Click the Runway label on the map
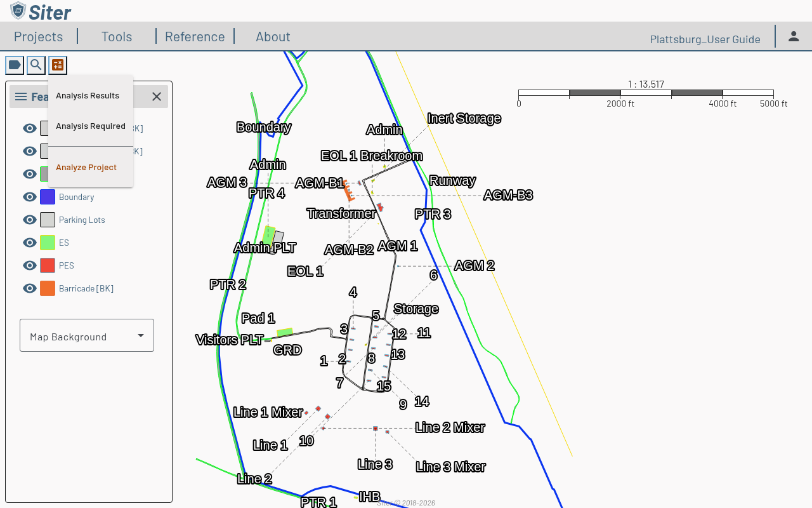Viewport: 812px width, 508px height. coord(452,180)
